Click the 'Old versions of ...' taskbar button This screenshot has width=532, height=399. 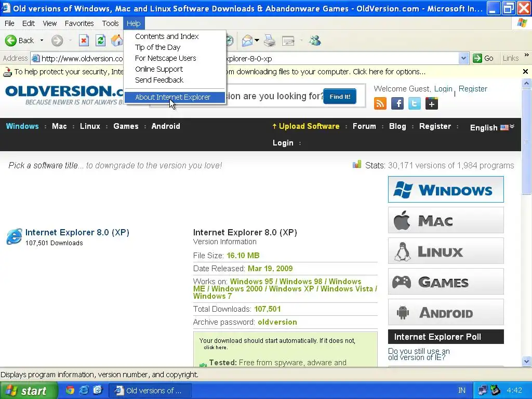(150, 391)
